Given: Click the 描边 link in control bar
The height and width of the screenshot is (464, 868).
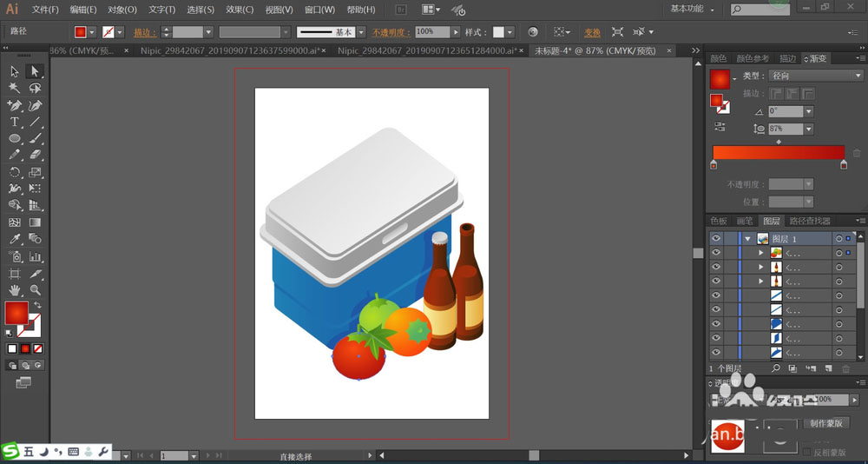Looking at the screenshot, I should 144,32.
